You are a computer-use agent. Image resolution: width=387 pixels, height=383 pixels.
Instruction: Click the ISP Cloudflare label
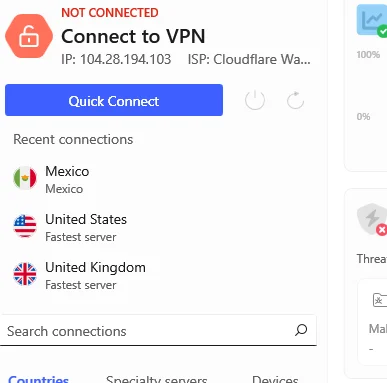coord(249,59)
